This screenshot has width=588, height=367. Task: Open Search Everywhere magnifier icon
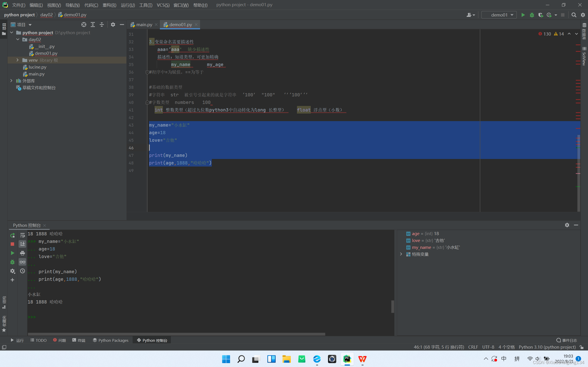(x=574, y=15)
